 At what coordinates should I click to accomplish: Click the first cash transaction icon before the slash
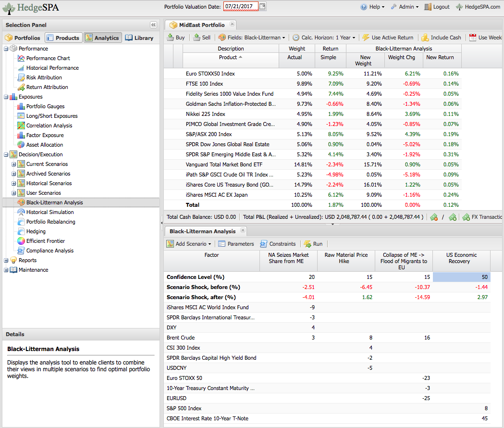434,217
